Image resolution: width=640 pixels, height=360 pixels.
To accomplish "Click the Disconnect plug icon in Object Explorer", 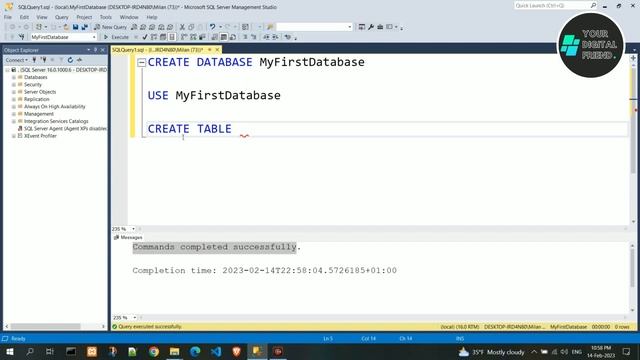I will coord(43,60).
